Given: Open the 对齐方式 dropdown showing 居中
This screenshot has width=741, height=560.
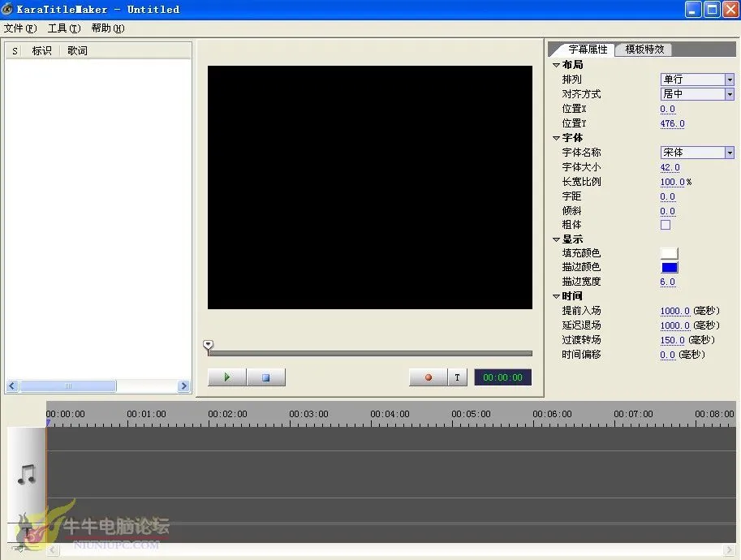Looking at the screenshot, I should point(729,94).
